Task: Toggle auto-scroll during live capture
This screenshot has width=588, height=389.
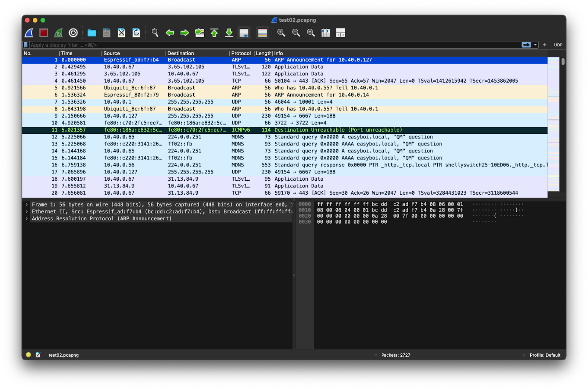Action: tap(244, 33)
